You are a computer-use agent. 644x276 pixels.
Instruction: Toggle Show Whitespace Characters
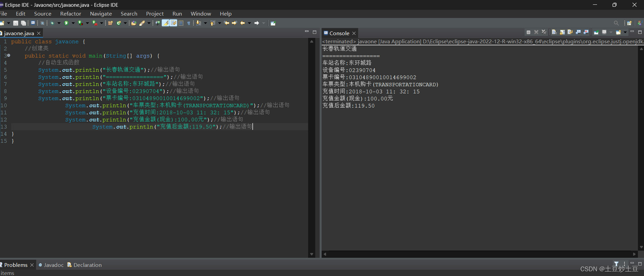[189, 23]
